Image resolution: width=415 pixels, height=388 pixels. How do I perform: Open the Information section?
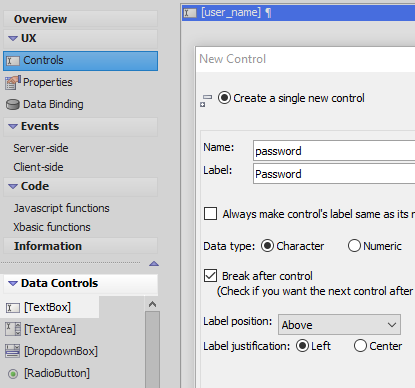click(x=80, y=246)
